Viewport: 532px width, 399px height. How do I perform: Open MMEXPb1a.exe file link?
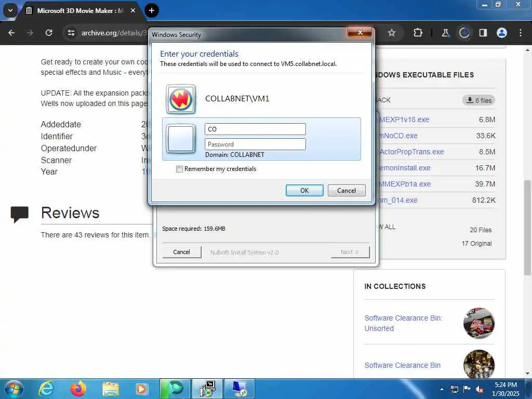pos(405,184)
